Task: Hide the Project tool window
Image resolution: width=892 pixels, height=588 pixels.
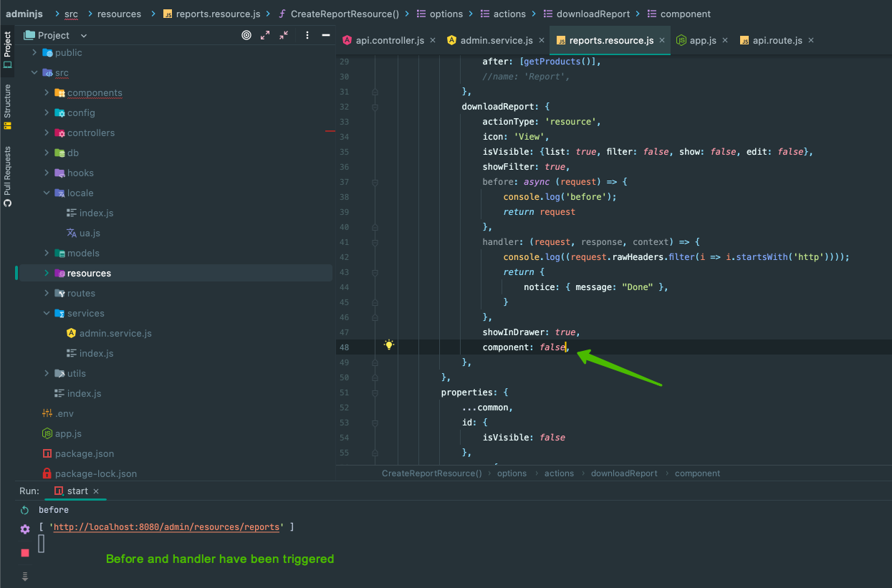Action: coord(326,34)
